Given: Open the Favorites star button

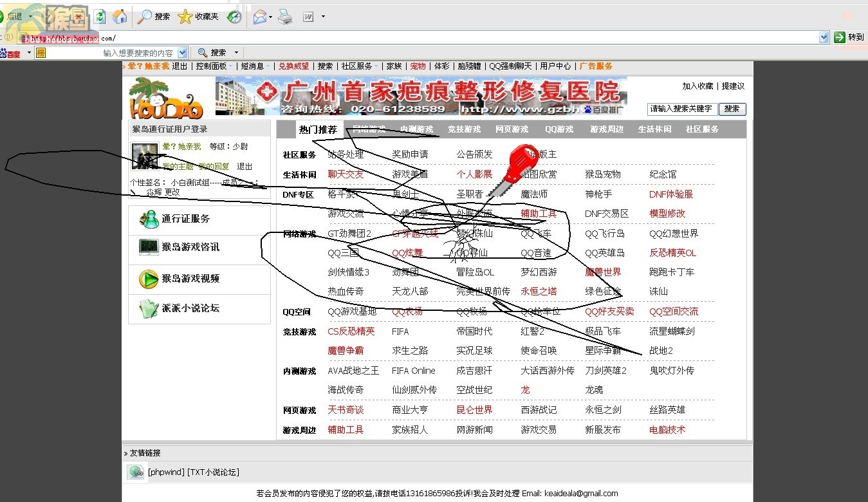Looking at the screenshot, I should click(198, 17).
